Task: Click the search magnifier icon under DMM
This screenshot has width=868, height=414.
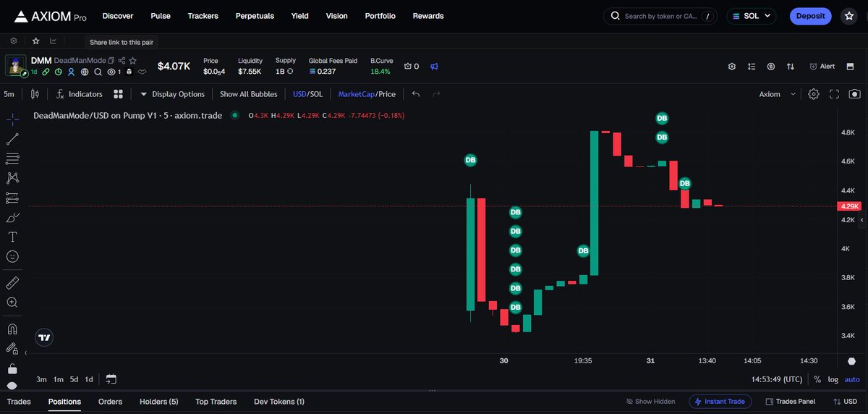Action: 98,72
